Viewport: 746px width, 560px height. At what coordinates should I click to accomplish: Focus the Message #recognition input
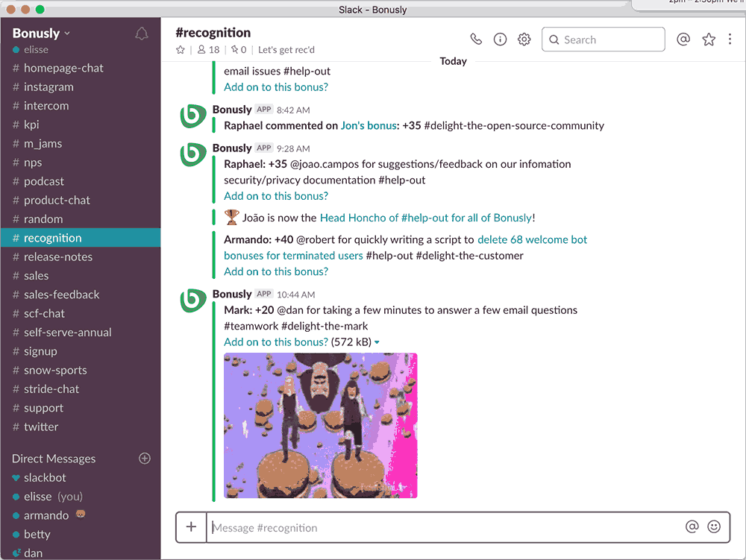[x=443, y=527]
